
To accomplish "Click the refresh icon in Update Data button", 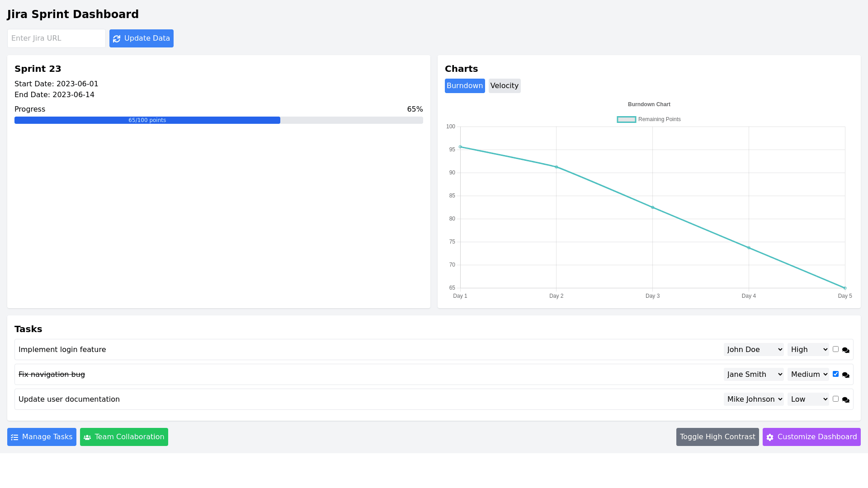I will tap(117, 38).
